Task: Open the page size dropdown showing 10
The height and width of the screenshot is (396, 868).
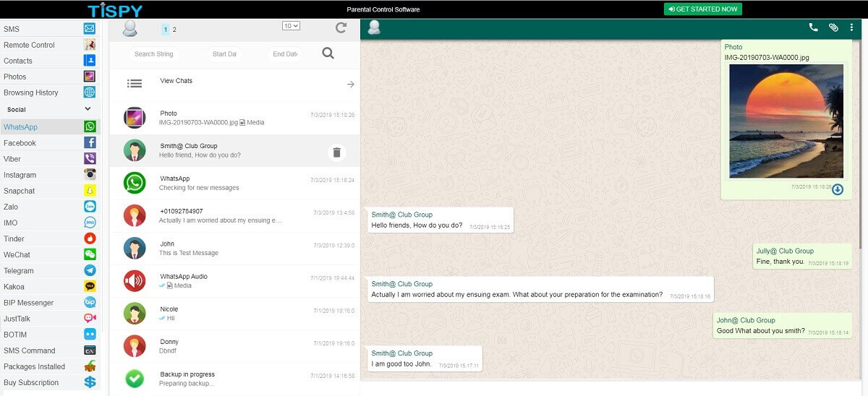Action: pos(291,26)
